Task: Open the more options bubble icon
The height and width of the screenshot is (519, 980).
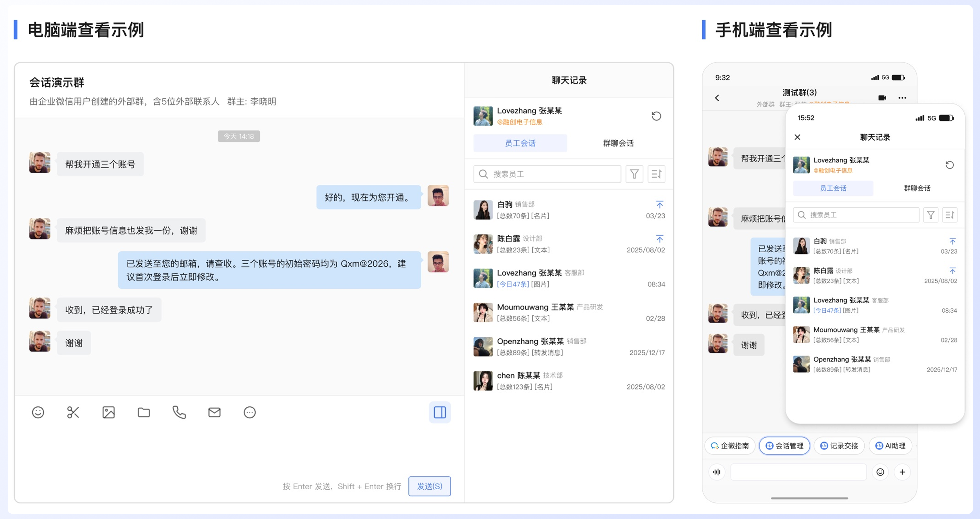Action: coord(250,412)
